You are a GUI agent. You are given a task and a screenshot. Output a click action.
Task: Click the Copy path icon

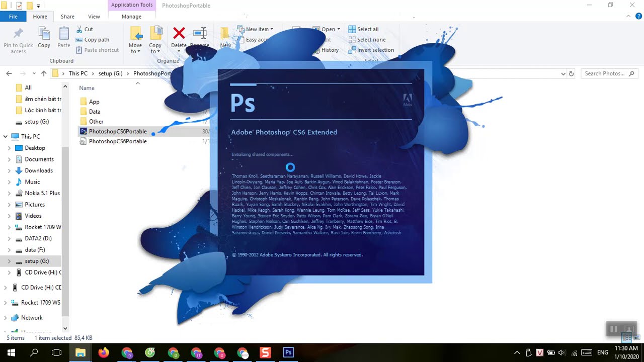(x=79, y=40)
